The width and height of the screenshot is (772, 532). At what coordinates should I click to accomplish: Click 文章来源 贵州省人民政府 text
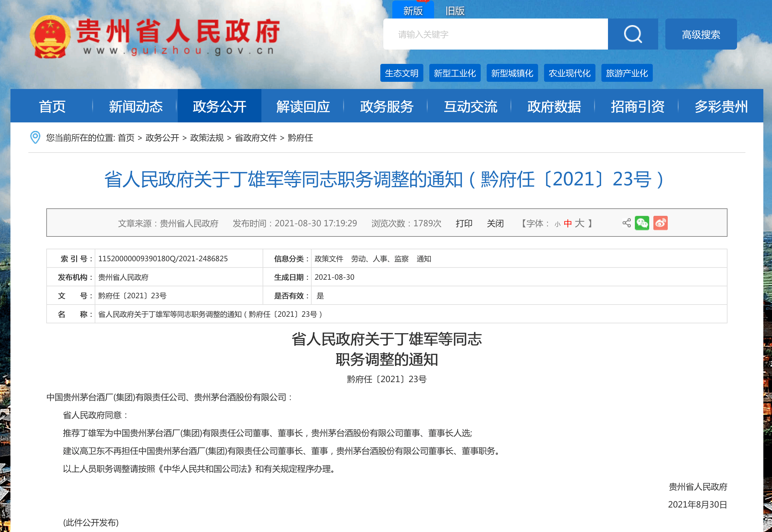[x=168, y=223]
